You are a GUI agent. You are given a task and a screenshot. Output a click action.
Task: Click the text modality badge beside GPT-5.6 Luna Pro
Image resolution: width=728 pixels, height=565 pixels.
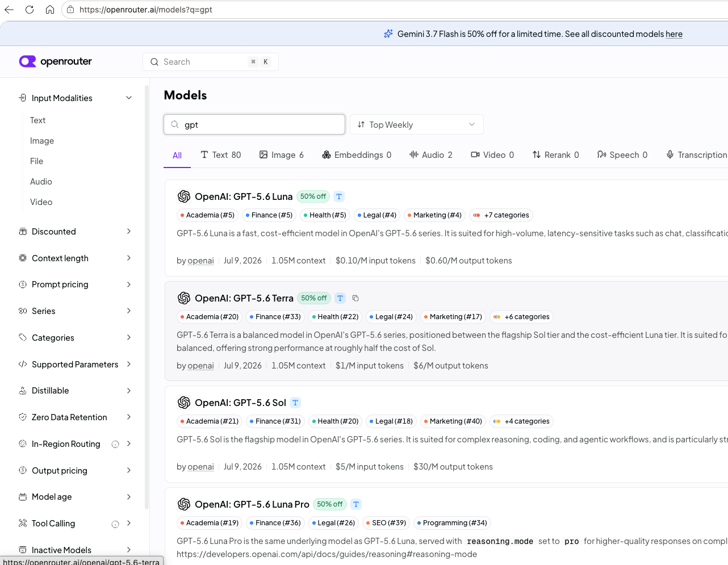356,504
